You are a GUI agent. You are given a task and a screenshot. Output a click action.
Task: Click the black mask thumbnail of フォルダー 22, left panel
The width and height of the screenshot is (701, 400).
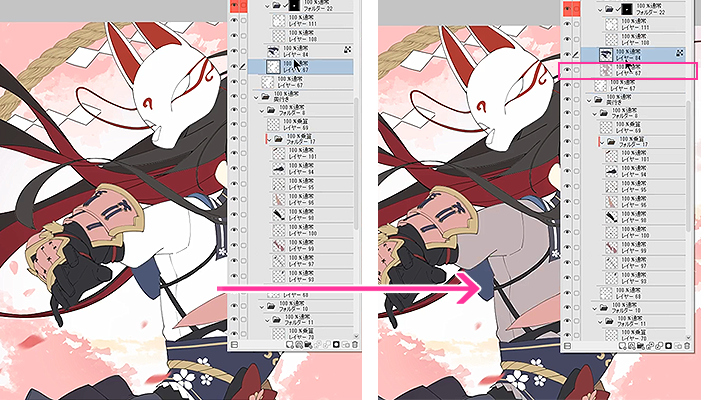294,5
